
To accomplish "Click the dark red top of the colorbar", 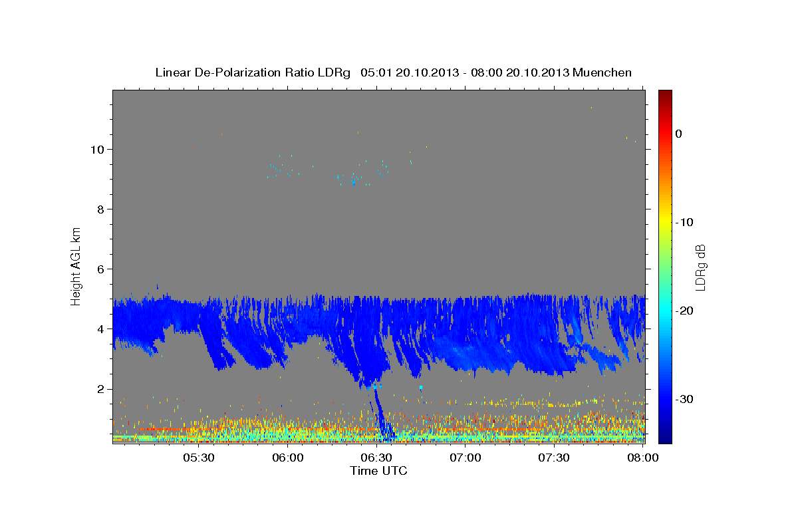I will coord(665,95).
